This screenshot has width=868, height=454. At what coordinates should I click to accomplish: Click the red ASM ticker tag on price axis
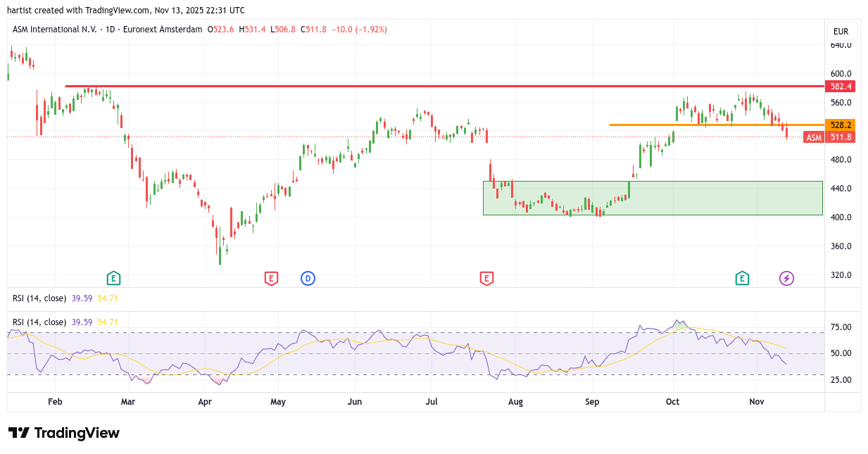(x=814, y=137)
